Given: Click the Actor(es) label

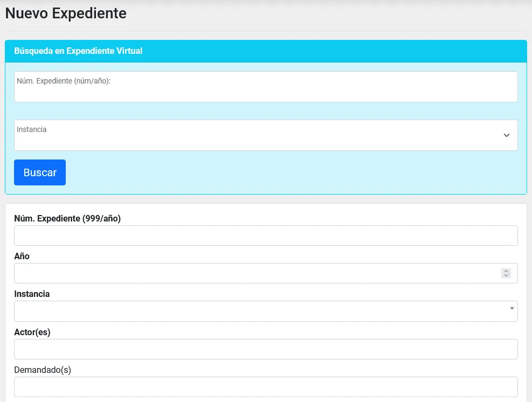Looking at the screenshot, I should coord(32,332).
